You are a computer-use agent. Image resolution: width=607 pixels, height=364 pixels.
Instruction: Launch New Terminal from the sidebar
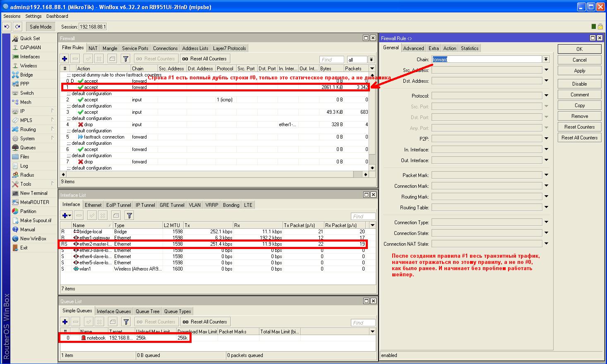tap(34, 193)
